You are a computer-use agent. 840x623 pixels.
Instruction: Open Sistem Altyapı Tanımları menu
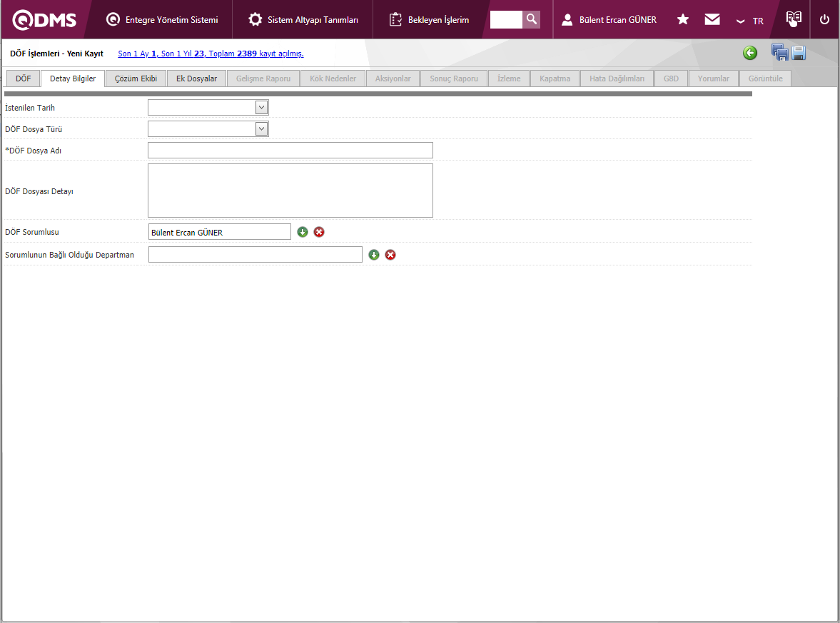click(303, 20)
